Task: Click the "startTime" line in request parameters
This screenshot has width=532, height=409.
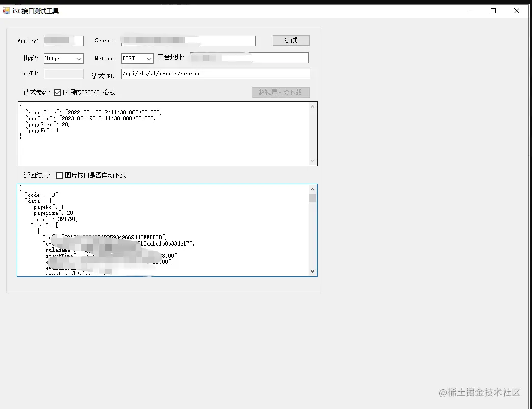Action: 94,112
